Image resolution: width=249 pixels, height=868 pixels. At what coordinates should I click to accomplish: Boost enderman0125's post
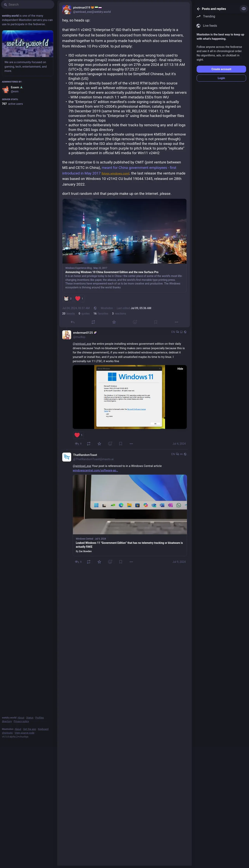(89, 444)
